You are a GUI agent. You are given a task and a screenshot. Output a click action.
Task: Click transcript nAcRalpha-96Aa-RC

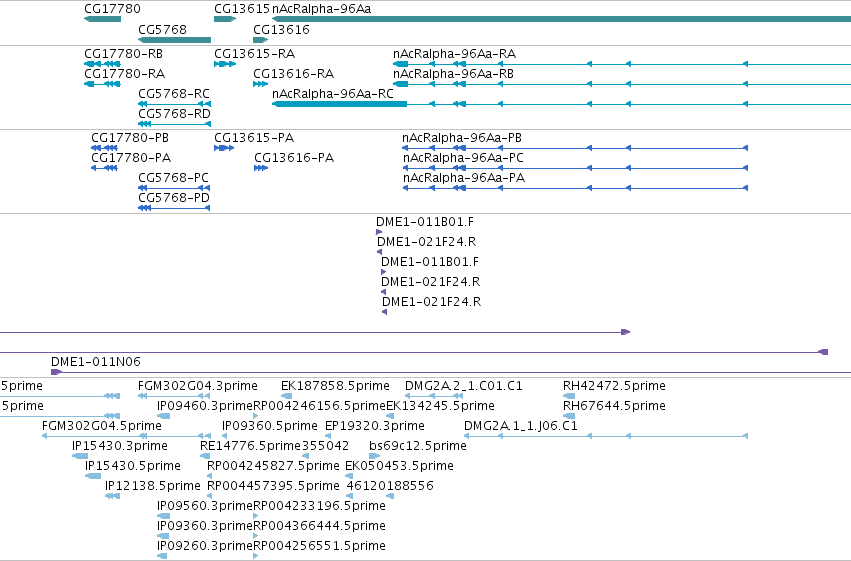(x=333, y=94)
